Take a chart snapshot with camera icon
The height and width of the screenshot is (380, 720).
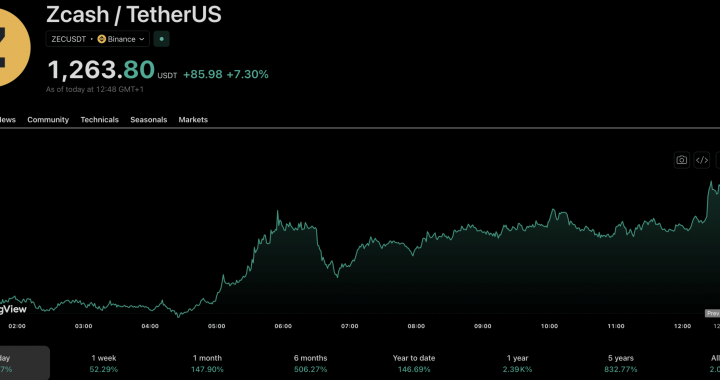pyautogui.click(x=681, y=160)
